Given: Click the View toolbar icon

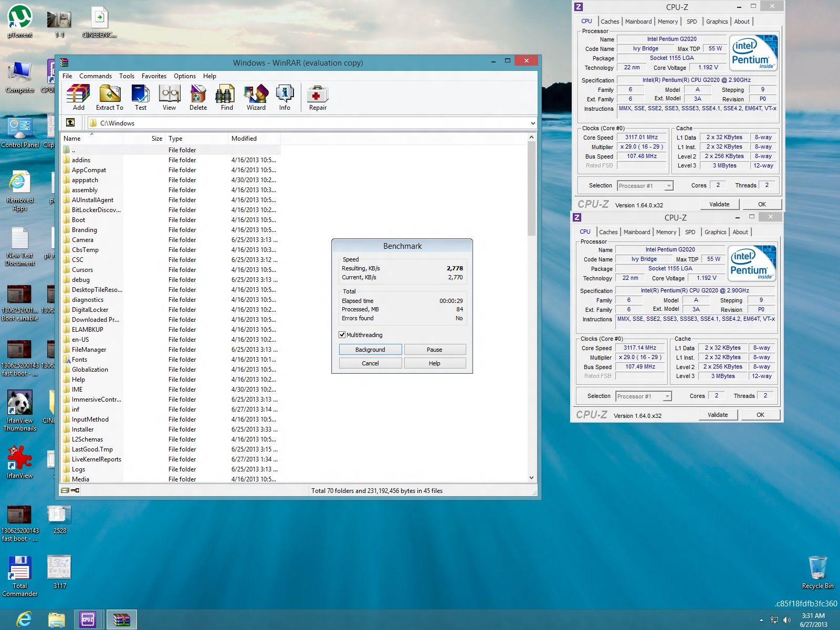Looking at the screenshot, I should point(169,98).
